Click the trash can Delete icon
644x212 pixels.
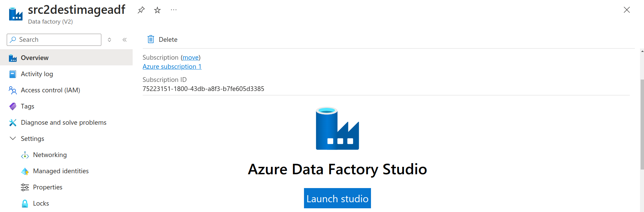click(x=151, y=39)
